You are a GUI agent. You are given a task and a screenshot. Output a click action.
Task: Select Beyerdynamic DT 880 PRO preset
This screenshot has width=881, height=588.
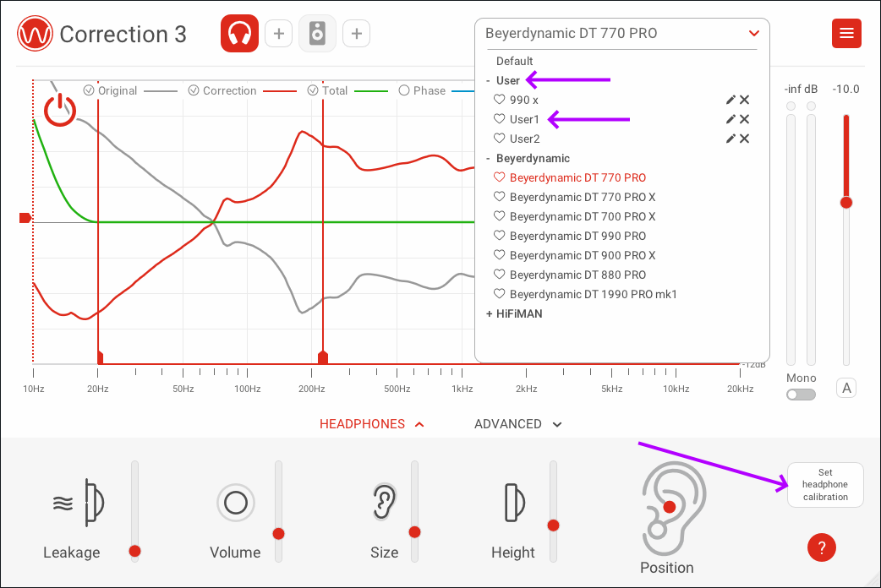click(x=577, y=275)
